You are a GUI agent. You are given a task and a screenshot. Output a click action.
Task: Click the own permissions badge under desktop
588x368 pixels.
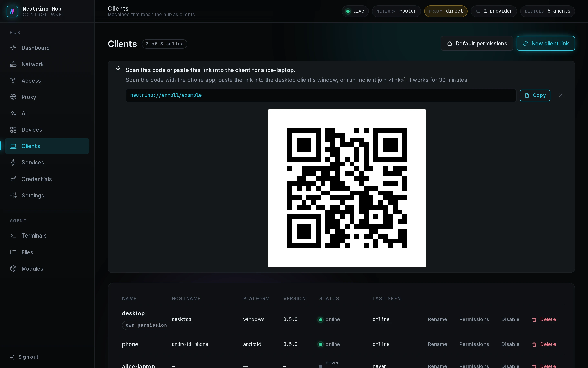pyautogui.click(x=145, y=325)
